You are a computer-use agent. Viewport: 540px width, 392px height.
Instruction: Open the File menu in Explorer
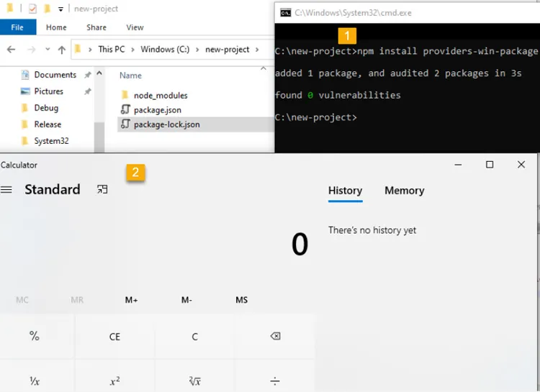pos(17,27)
